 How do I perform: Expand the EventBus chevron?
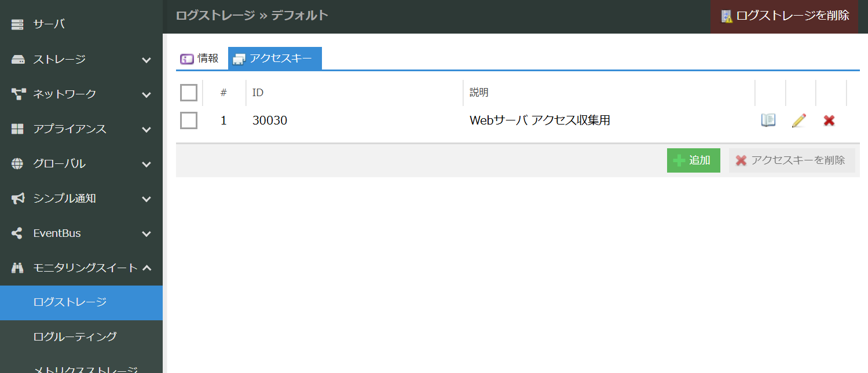[x=147, y=233]
